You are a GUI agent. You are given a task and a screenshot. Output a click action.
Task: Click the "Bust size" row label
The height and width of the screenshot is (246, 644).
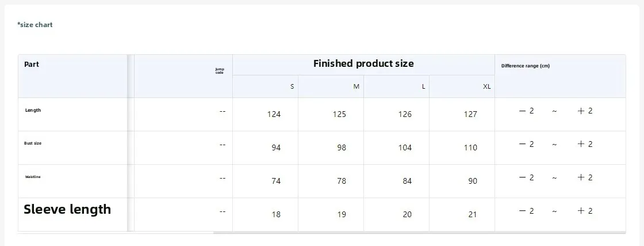pos(33,143)
